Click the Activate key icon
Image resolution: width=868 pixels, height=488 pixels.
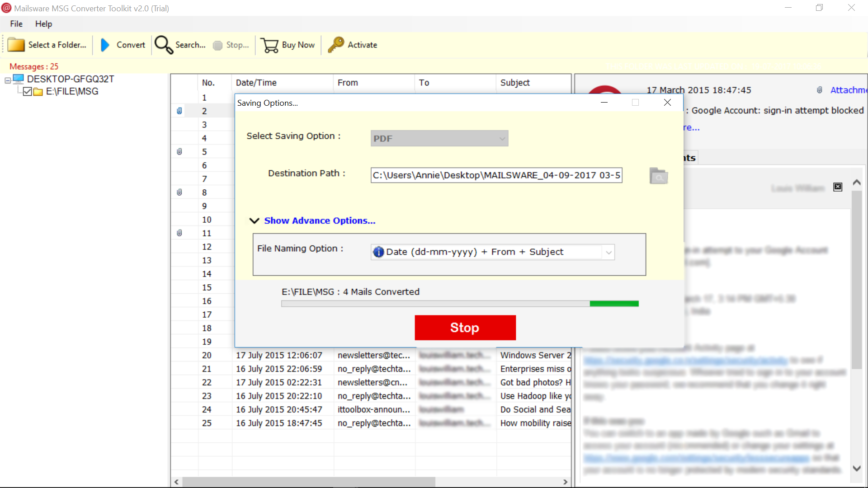pyautogui.click(x=336, y=45)
